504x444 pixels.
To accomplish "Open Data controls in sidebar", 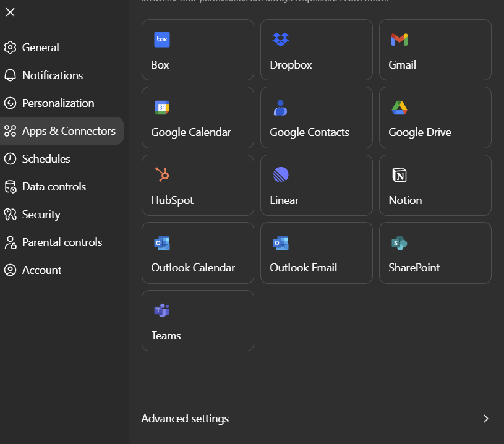I will coord(54,187).
